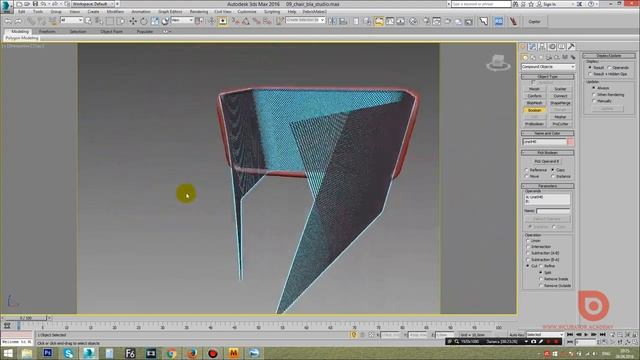This screenshot has height=360, width=640.
Task: Open the Tools menu
Action: (x=38, y=12)
